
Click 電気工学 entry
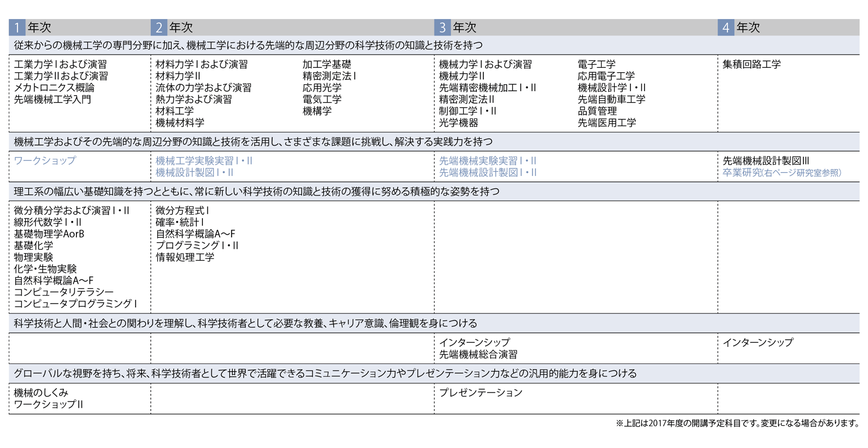[x=322, y=99]
